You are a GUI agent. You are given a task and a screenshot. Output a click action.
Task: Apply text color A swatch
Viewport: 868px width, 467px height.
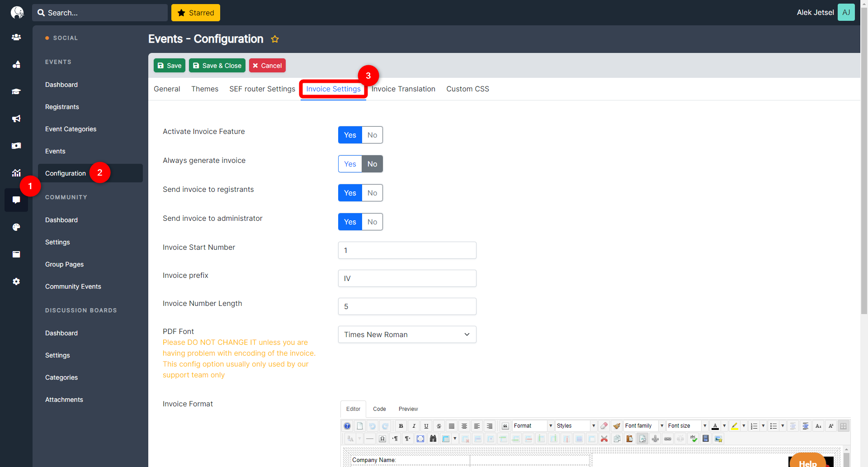pos(715,426)
